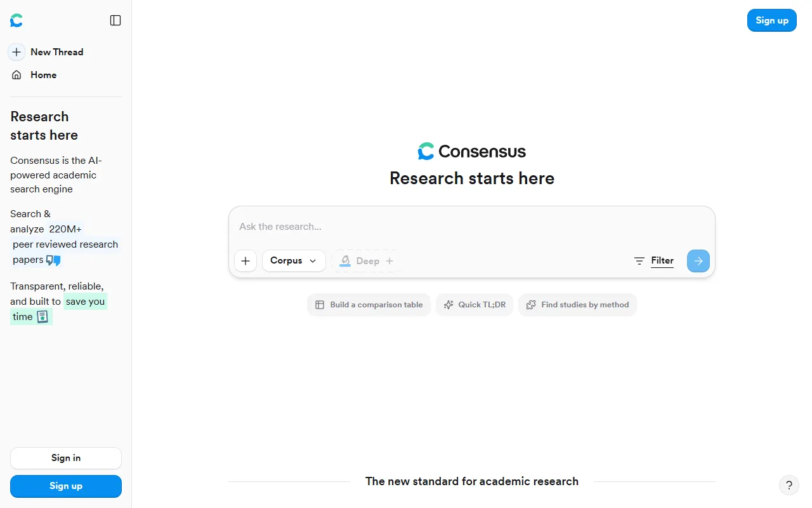Toggle Deep search mode

pyautogui.click(x=367, y=261)
